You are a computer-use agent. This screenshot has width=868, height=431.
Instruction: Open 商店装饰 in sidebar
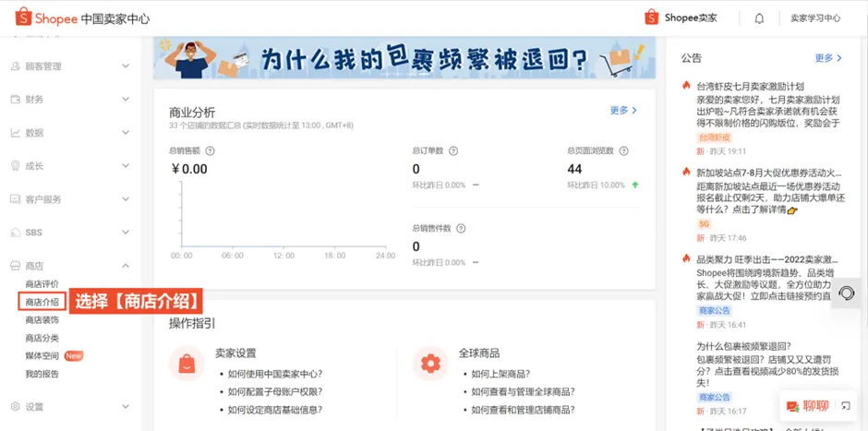click(42, 320)
